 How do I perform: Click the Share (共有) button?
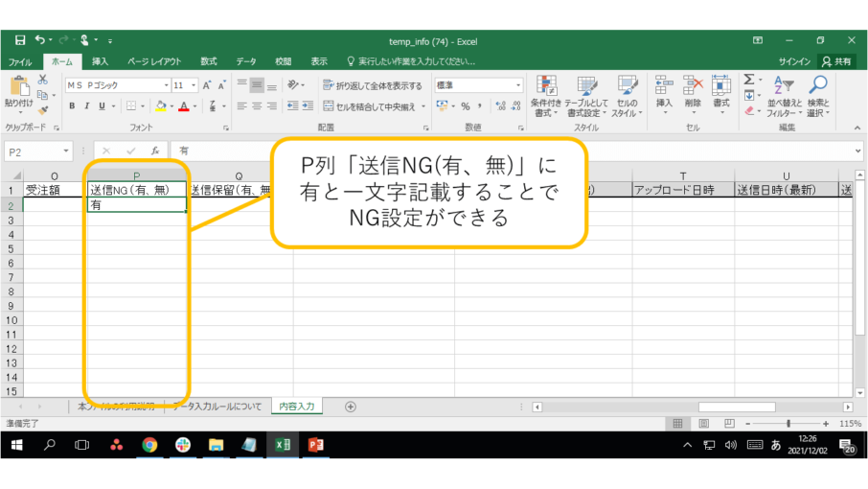pos(835,61)
